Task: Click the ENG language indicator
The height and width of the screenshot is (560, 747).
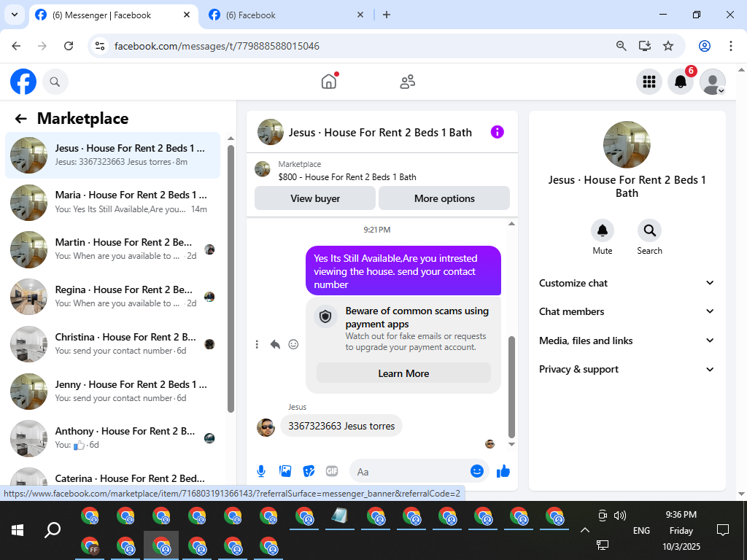Action: click(641, 531)
